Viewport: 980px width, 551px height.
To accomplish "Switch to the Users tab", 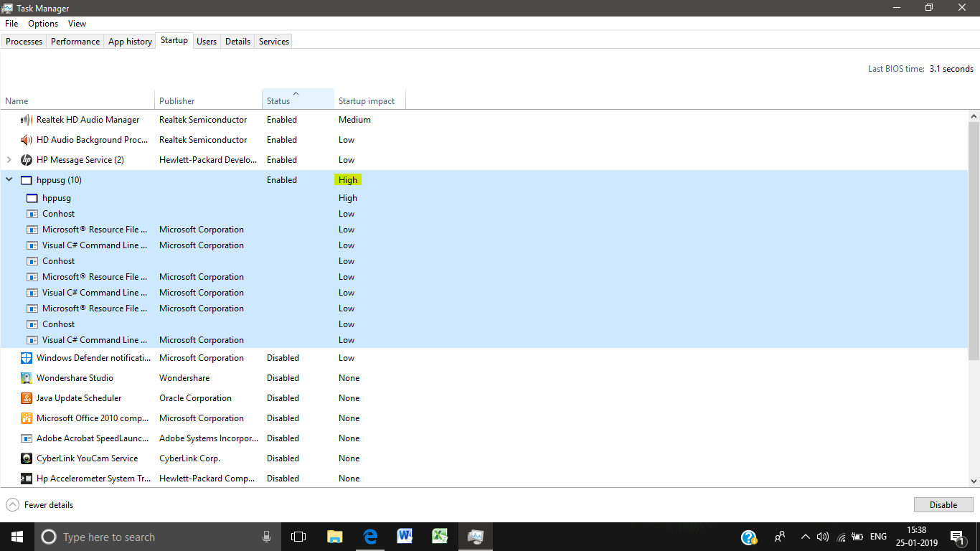I will (207, 42).
